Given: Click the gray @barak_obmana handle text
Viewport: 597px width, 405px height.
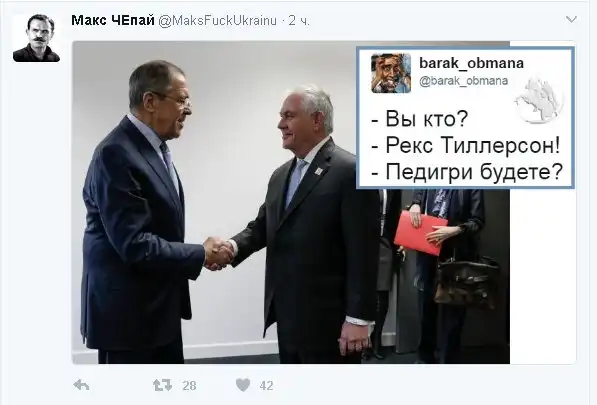Looking at the screenshot, I should (x=463, y=81).
